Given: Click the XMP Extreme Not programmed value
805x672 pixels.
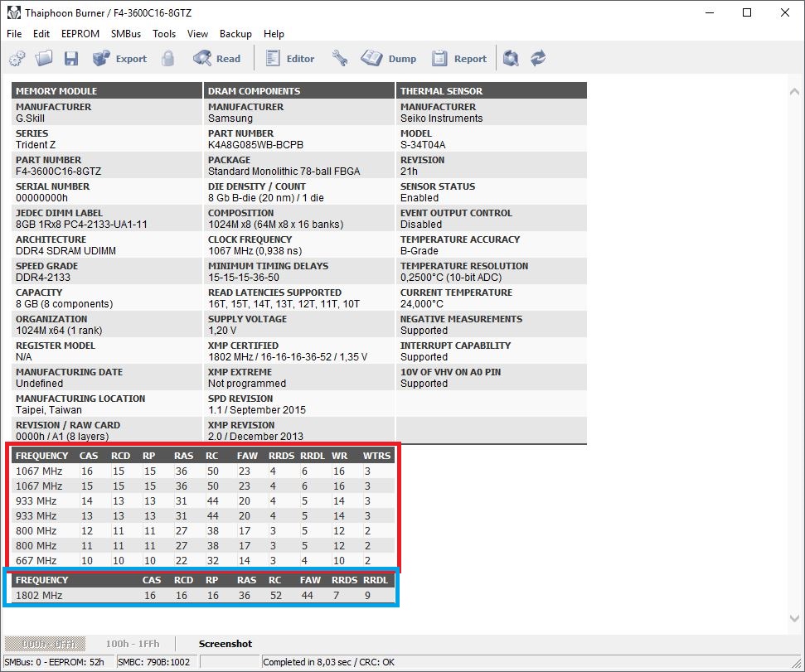Looking at the screenshot, I should pyautogui.click(x=247, y=384).
